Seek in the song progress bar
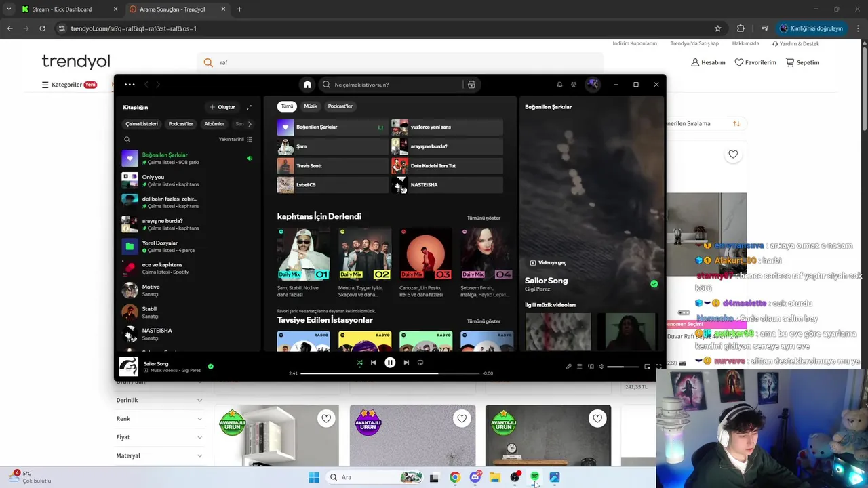This screenshot has height=488, width=868. point(390,373)
